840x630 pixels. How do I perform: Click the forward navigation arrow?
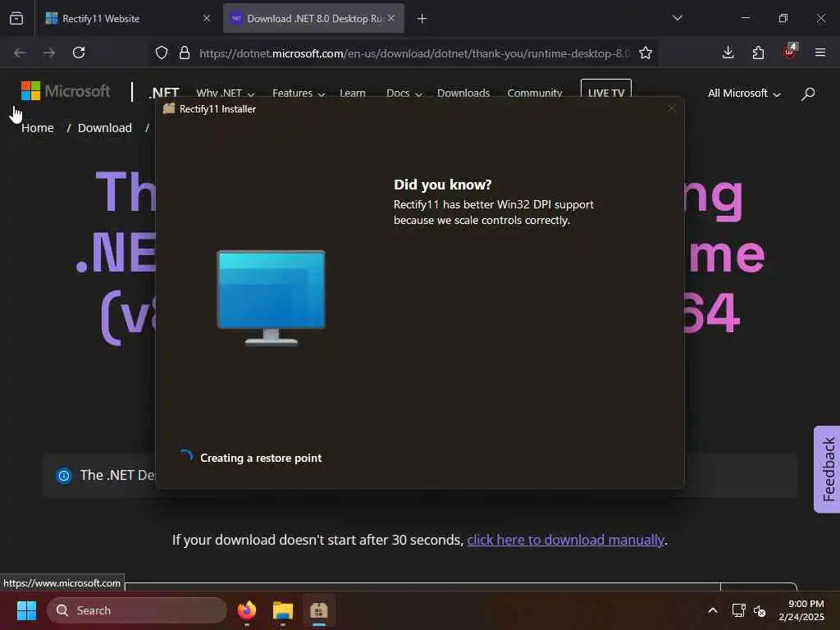pos(49,52)
